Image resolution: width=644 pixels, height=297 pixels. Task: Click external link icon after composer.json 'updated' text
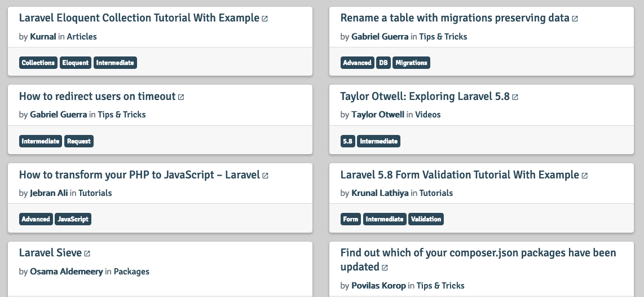point(385,268)
